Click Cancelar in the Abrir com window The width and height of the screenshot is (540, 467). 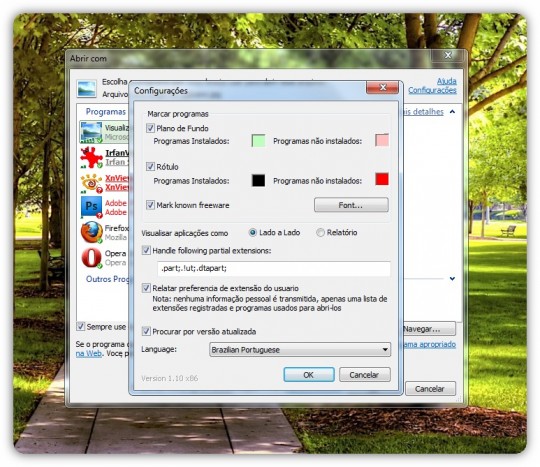430,389
